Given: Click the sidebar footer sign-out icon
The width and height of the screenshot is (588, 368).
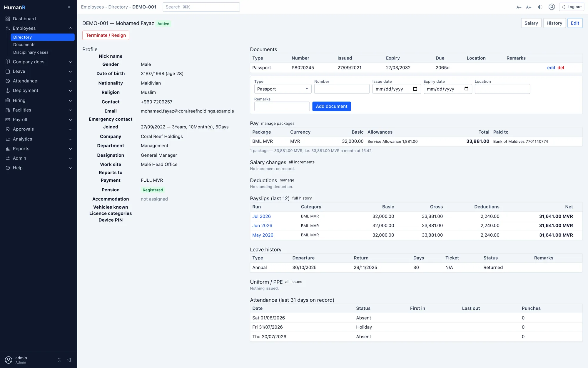Looking at the screenshot, I should (x=69, y=360).
